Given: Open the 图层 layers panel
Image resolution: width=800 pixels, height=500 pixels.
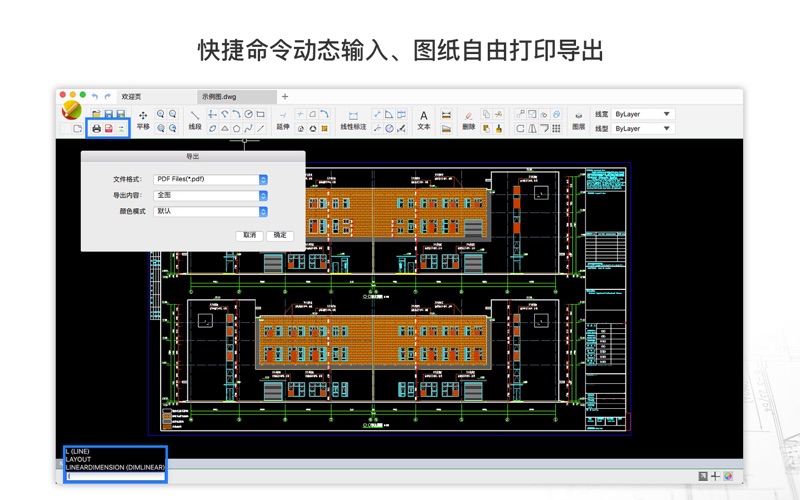Looking at the screenshot, I should 578,120.
